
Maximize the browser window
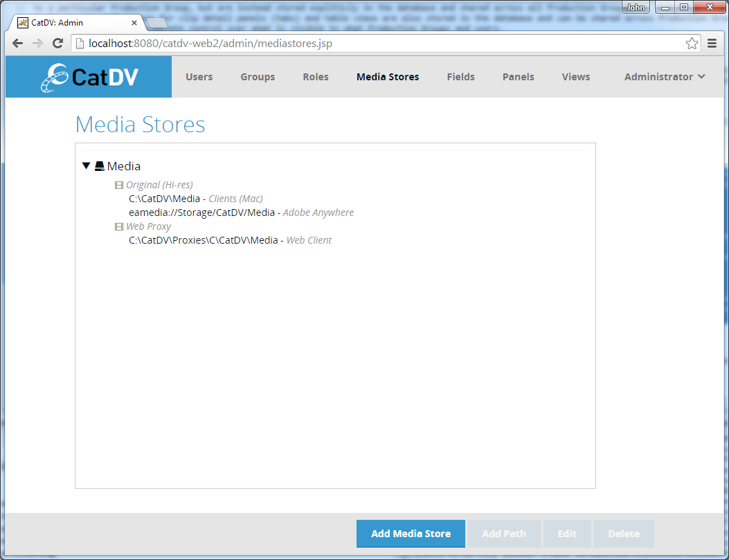[x=684, y=7]
